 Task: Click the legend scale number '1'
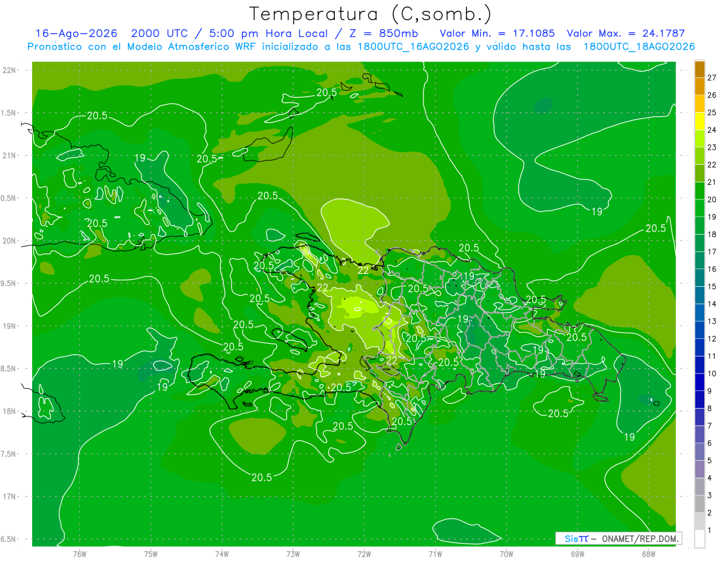pos(710,530)
